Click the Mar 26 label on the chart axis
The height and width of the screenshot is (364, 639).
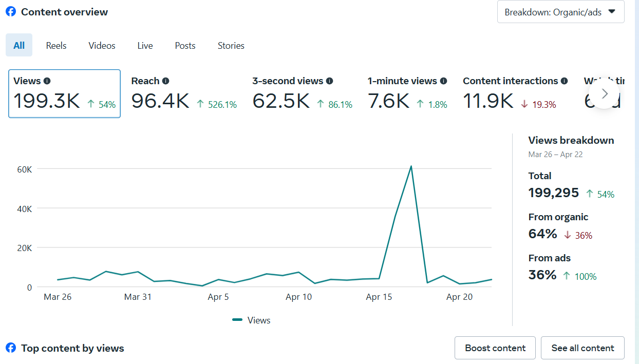(58, 297)
